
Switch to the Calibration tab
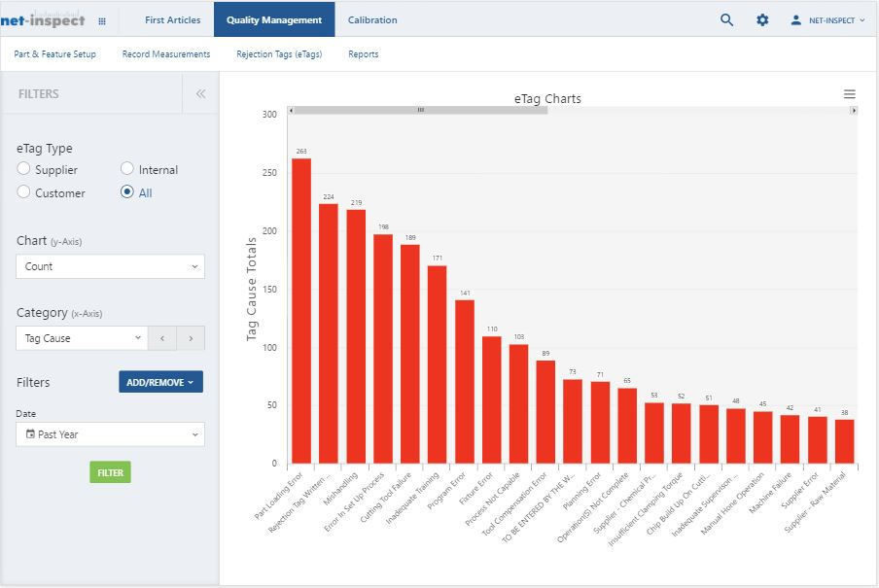point(373,19)
